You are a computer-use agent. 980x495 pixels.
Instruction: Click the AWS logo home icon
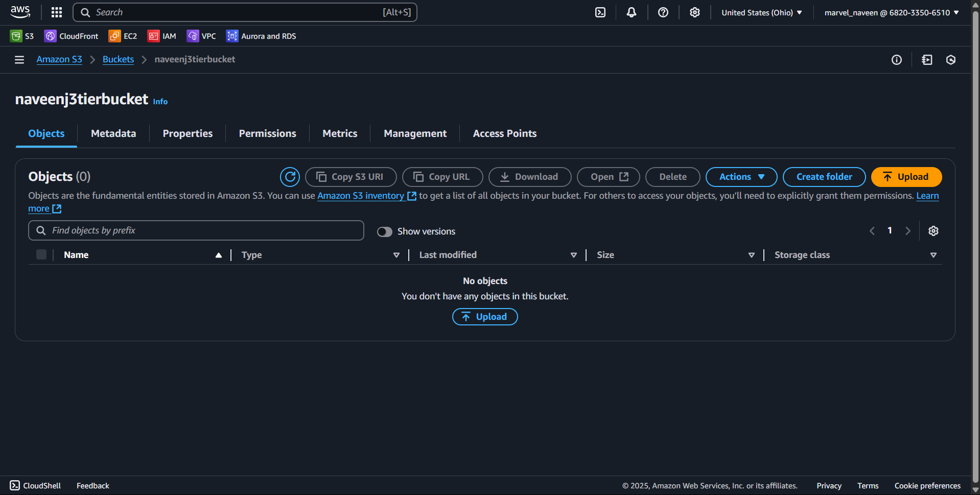point(20,12)
